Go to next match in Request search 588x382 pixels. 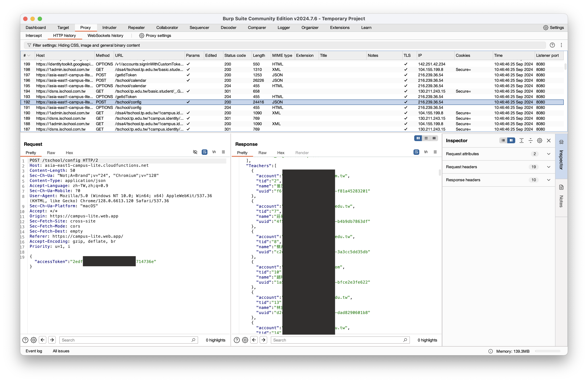click(52, 340)
